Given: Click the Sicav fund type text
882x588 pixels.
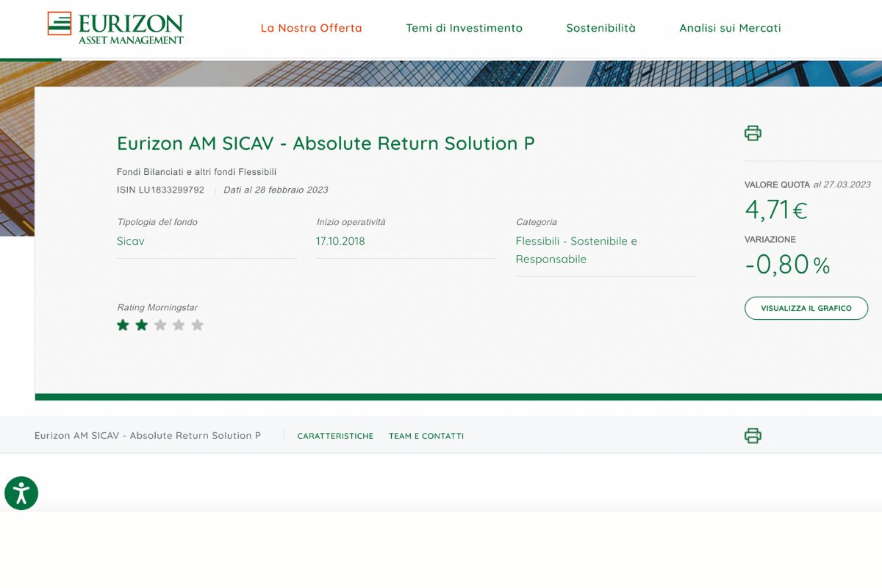Looking at the screenshot, I should [x=130, y=240].
